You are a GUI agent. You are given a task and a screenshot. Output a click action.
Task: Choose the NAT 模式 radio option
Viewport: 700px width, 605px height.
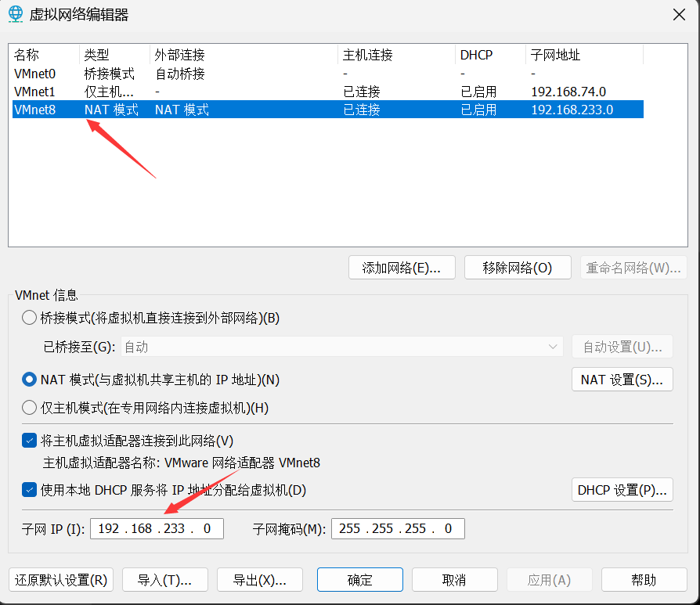tap(29, 380)
